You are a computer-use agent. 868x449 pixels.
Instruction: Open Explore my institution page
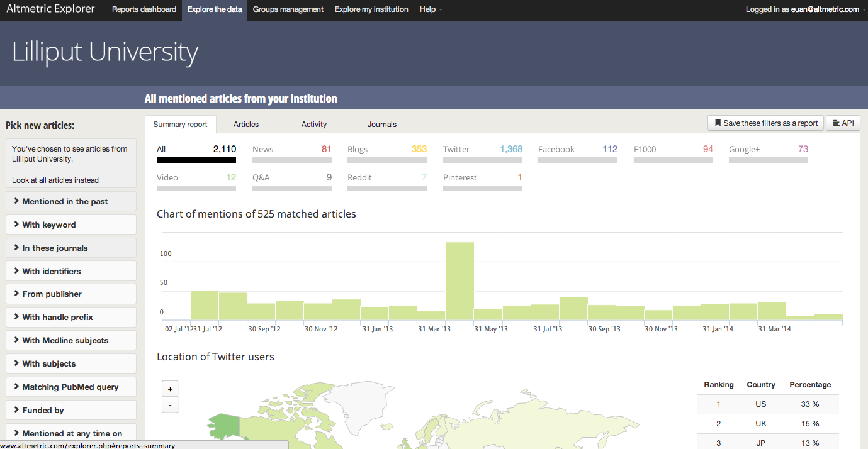tap(371, 9)
